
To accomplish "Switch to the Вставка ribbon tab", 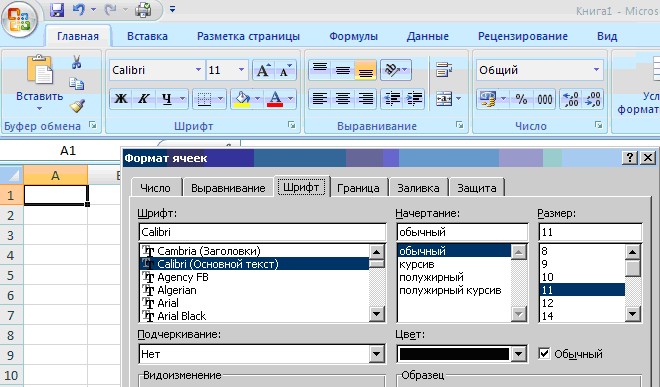I will tap(147, 36).
